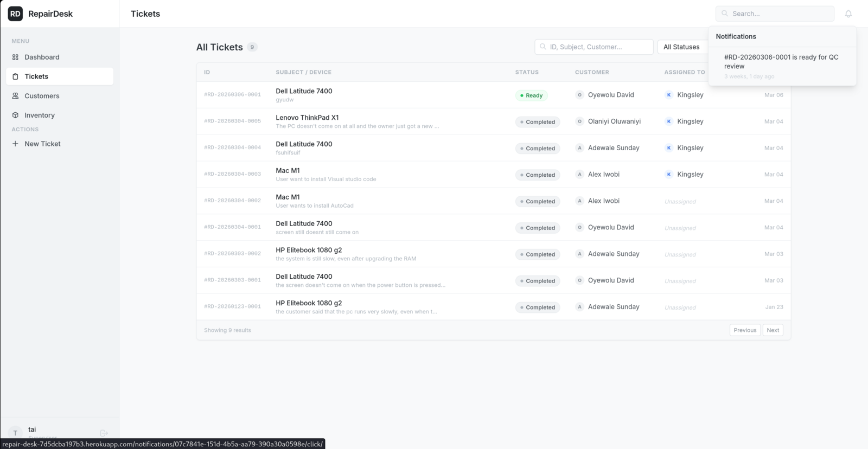The image size is (868, 449).
Task: Click the RepairDesk RD logo
Action: pyautogui.click(x=15, y=14)
